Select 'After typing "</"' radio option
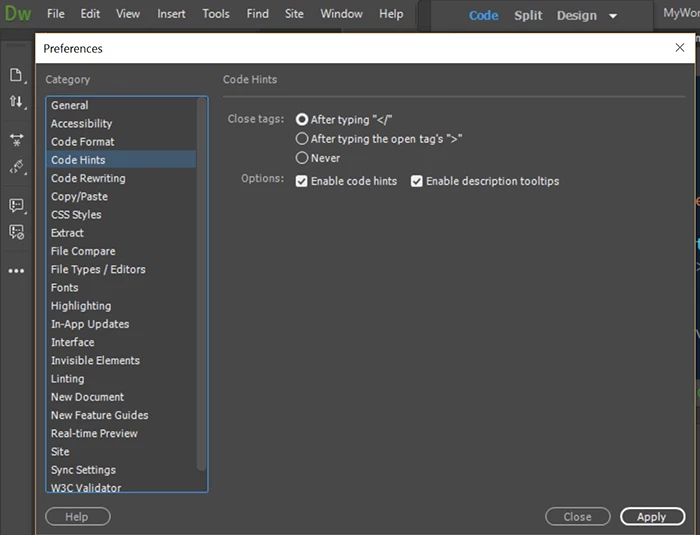The width and height of the screenshot is (700, 535). pyautogui.click(x=343, y=120)
